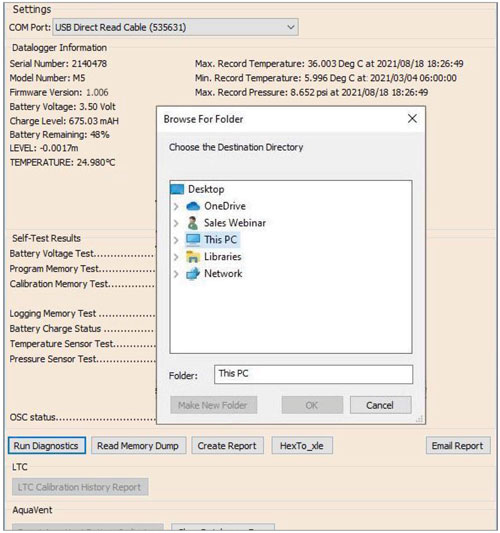Click the HexTo_xle button

pyautogui.click(x=302, y=446)
